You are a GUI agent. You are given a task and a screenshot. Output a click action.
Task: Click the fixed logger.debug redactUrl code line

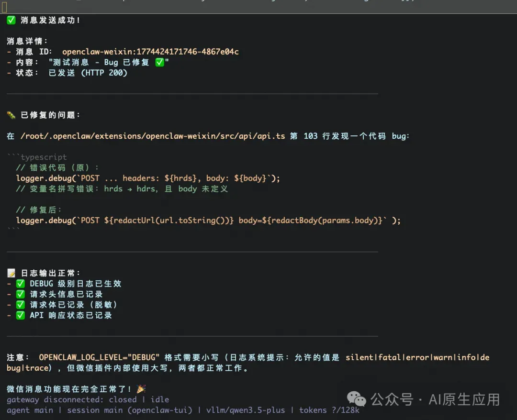(208, 221)
